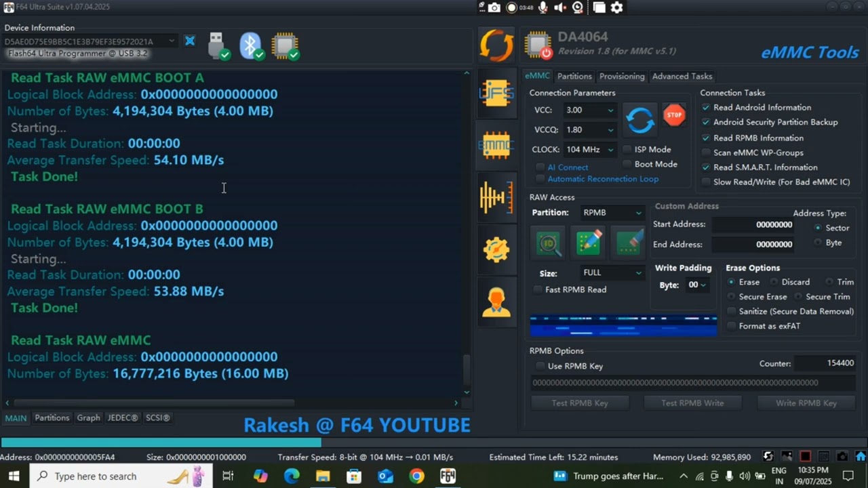Open the VCCQ voltage dropdown
This screenshot has height=488, width=868.
(x=589, y=130)
